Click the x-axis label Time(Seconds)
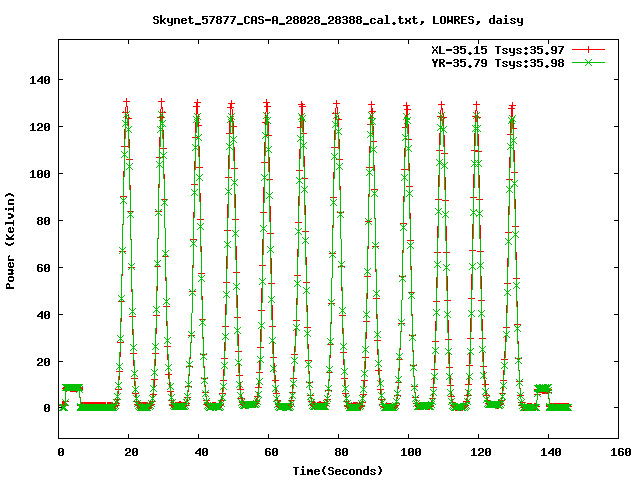 point(338,471)
